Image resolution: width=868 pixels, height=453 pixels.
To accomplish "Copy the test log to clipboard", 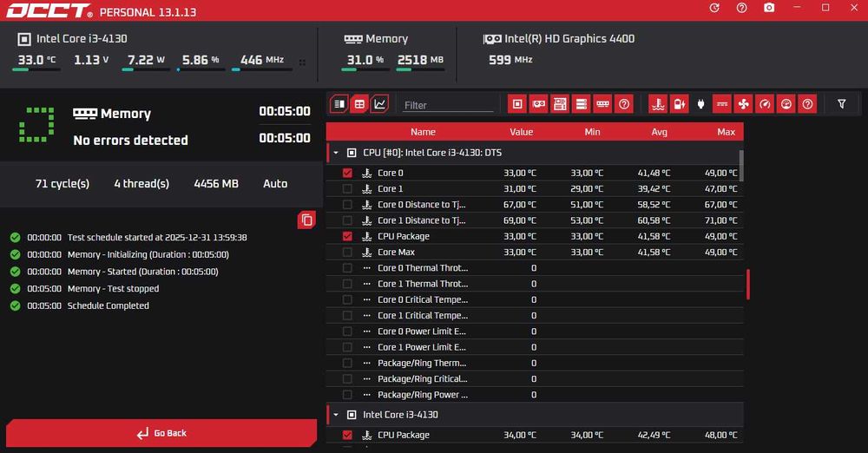I will tap(306, 220).
